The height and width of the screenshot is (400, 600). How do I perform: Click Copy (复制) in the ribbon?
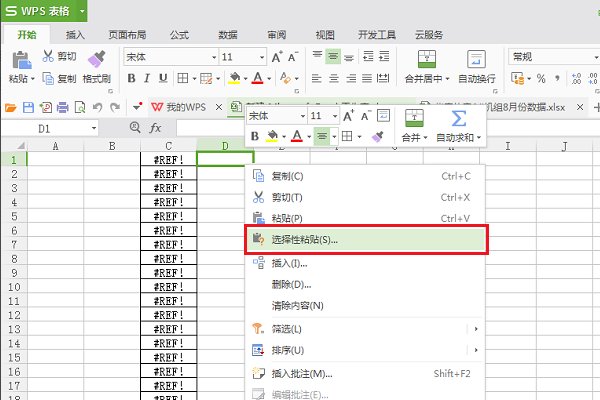click(x=59, y=79)
